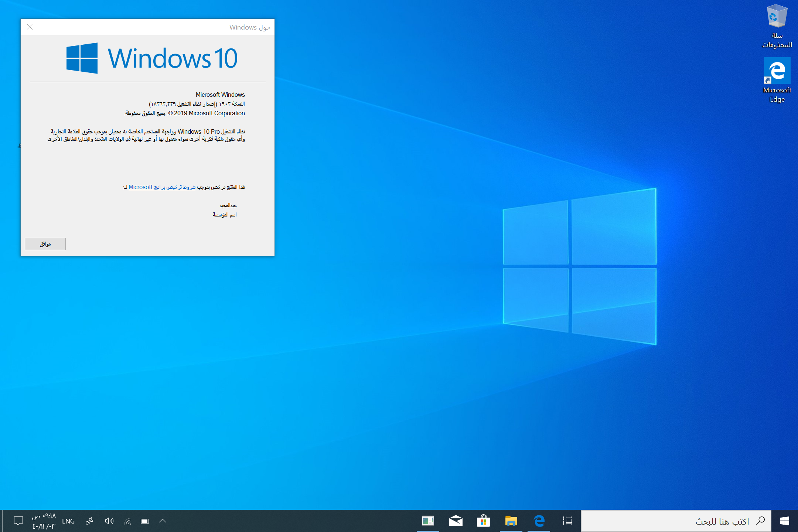Open File Explorer from the taskbar

coord(511,521)
